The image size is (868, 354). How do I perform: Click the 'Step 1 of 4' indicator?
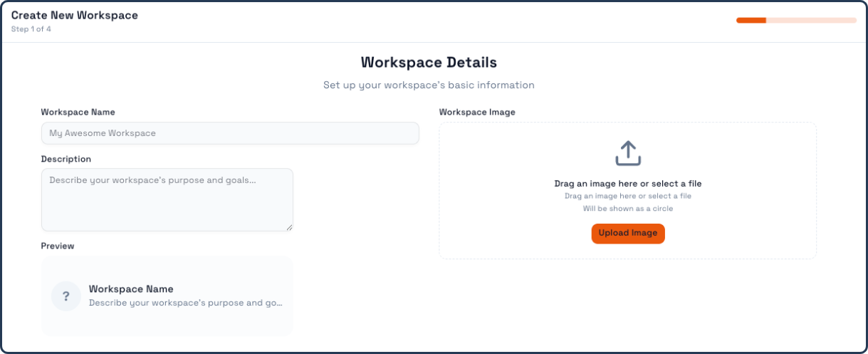coord(31,29)
